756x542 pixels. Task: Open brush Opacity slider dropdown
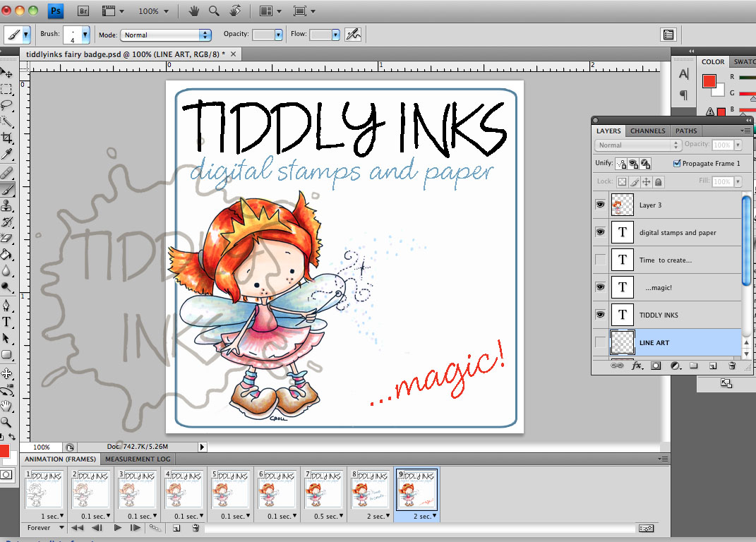(x=278, y=35)
